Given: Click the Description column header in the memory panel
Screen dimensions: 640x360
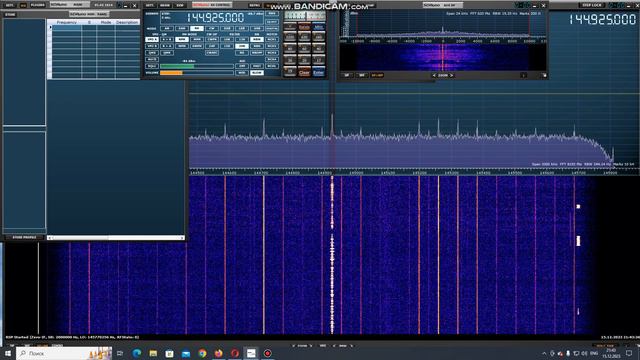Looking at the screenshot, I should [127, 22].
